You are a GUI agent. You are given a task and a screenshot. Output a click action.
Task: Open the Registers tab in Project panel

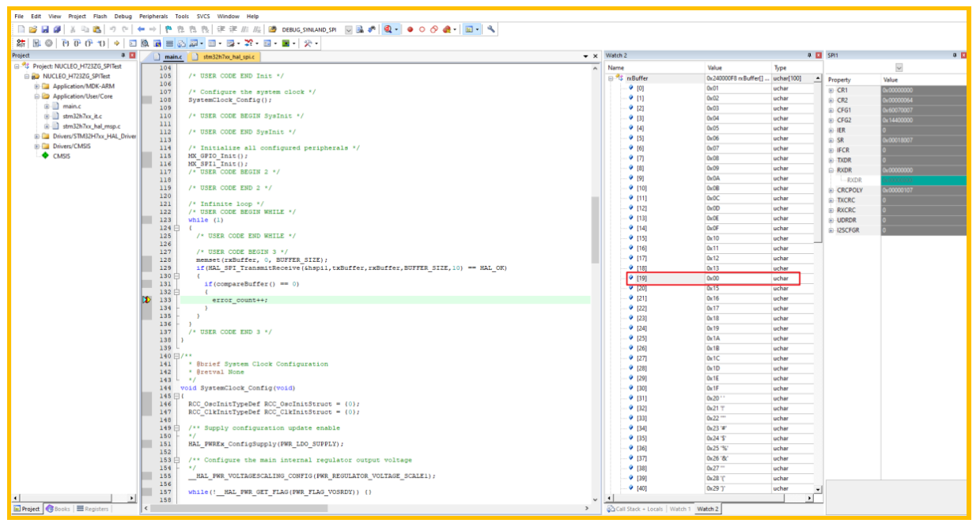pyautogui.click(x=93, y=509)
